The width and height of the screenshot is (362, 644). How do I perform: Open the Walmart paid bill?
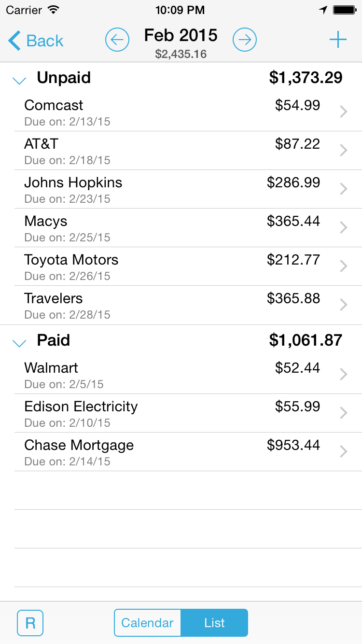pyautogui.click(x=169, y=375)
